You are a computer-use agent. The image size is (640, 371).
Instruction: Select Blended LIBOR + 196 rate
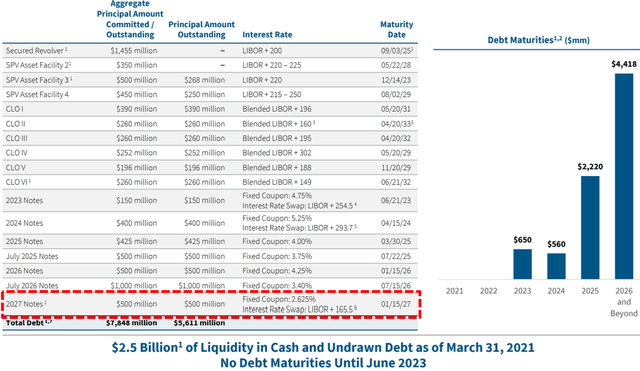[277, 109]
